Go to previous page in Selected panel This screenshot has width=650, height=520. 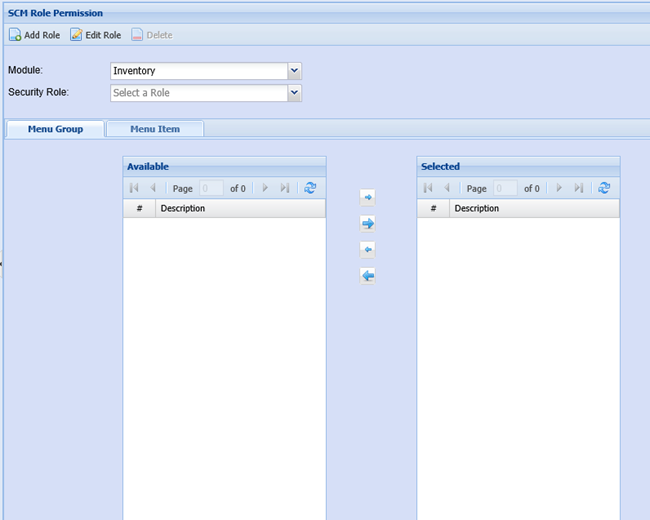(x=446, y=188)
